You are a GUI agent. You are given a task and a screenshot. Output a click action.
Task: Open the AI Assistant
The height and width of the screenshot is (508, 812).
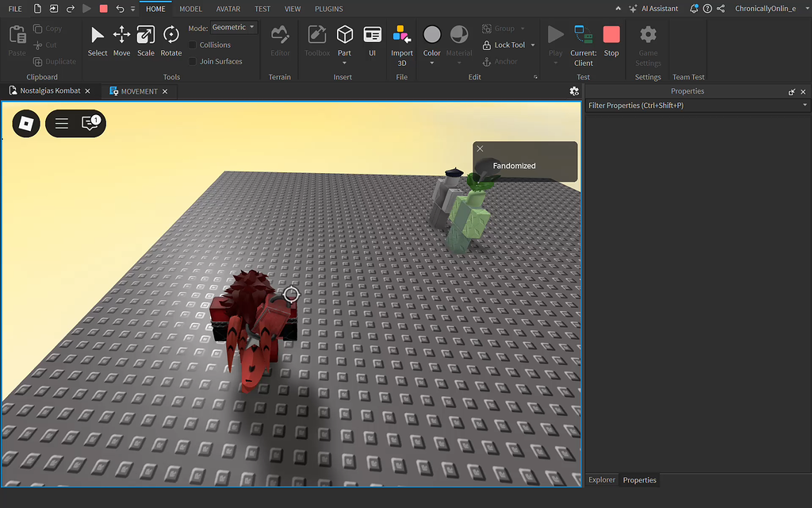point(653,9)
